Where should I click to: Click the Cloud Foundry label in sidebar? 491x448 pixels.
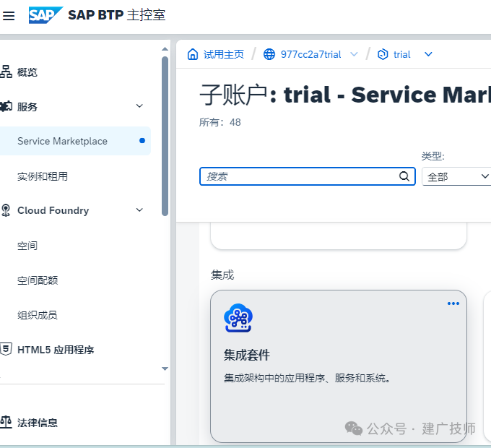53,210
